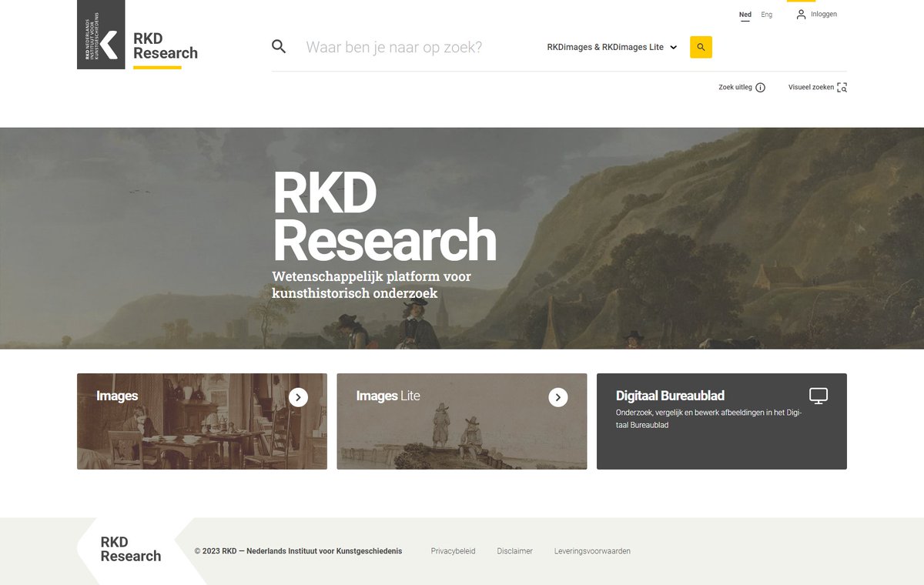
Task: Click the magnifier icon beside search field
Action: [x=279, y=46]
